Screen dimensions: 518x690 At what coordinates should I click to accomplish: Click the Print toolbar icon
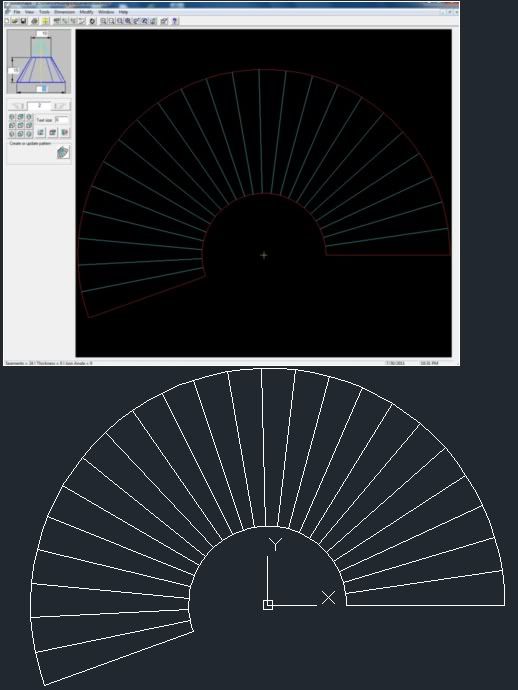click(34, 21)
